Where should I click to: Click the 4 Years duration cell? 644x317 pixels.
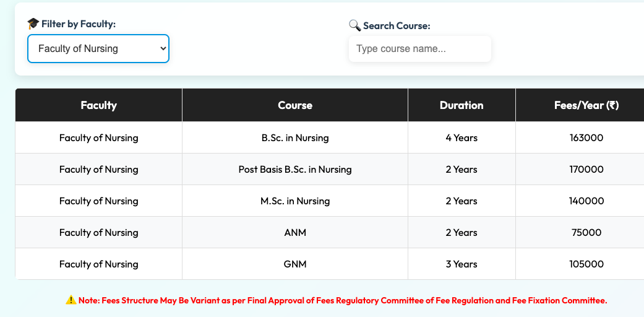[462, 138]
